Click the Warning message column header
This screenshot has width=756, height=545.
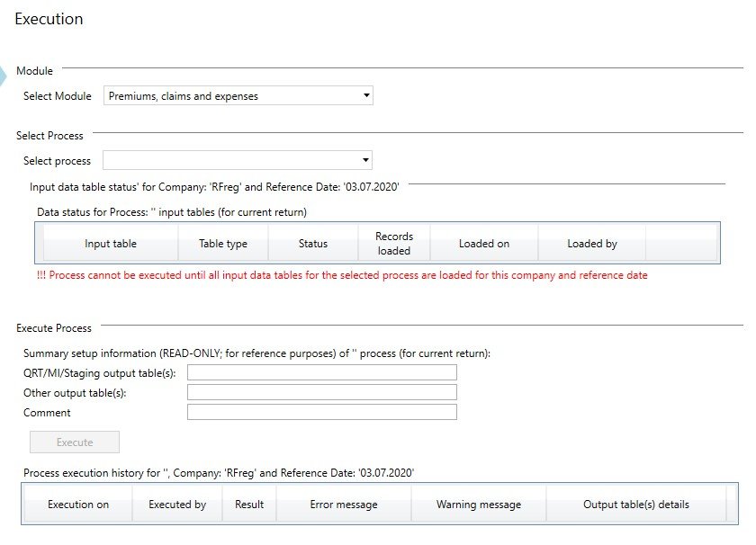coord(479,505)
